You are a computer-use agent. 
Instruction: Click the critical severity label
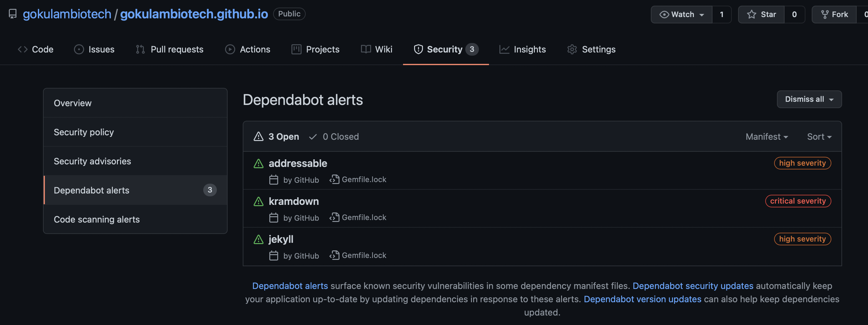coord(798,201)
